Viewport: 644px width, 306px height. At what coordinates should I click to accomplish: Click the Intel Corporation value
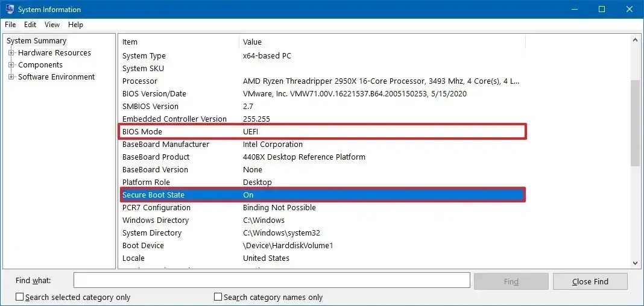273,145
